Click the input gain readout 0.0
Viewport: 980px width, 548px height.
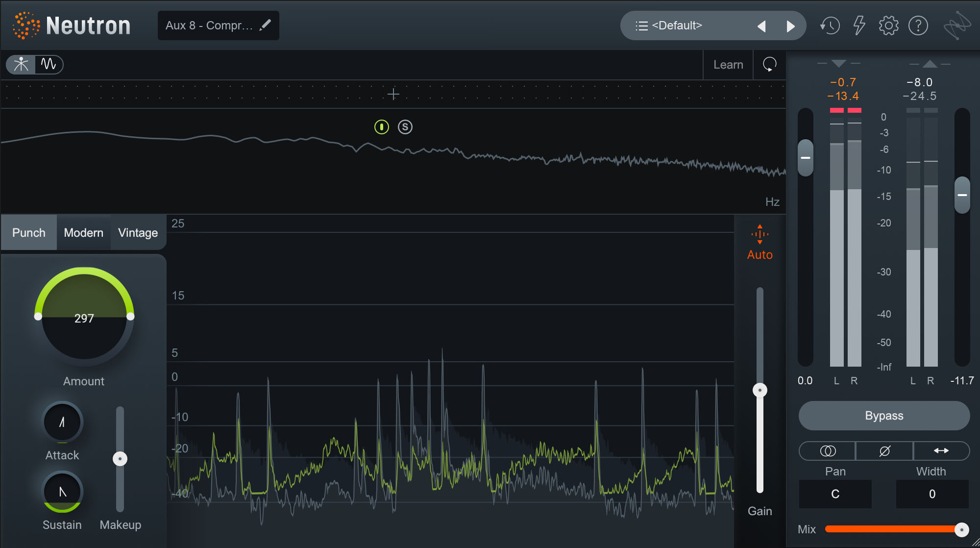805,381
